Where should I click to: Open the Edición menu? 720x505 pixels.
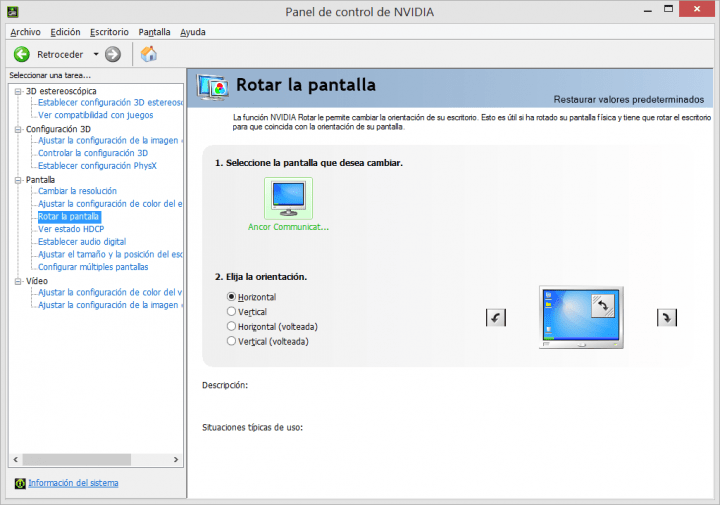click(65, 32)
